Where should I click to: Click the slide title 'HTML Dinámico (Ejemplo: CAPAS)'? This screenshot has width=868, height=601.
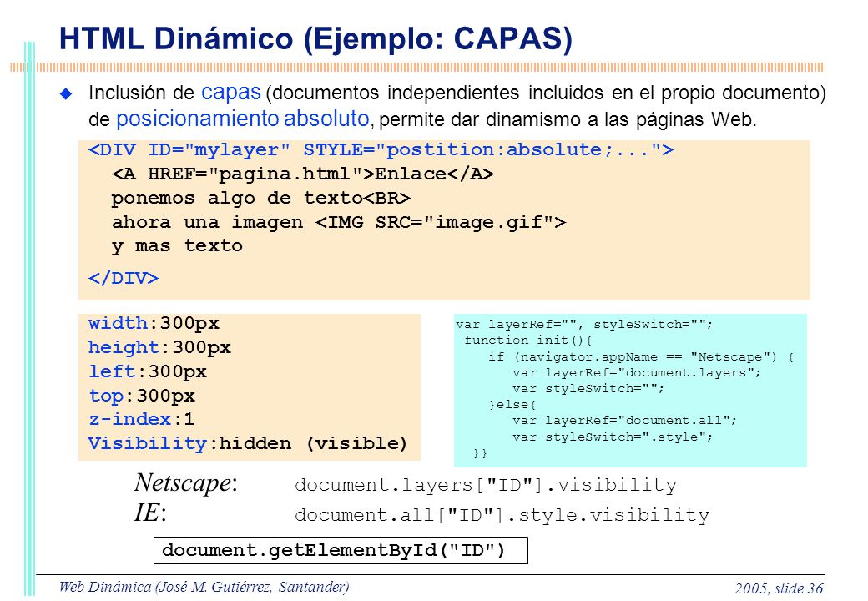[x=315, y=38]
